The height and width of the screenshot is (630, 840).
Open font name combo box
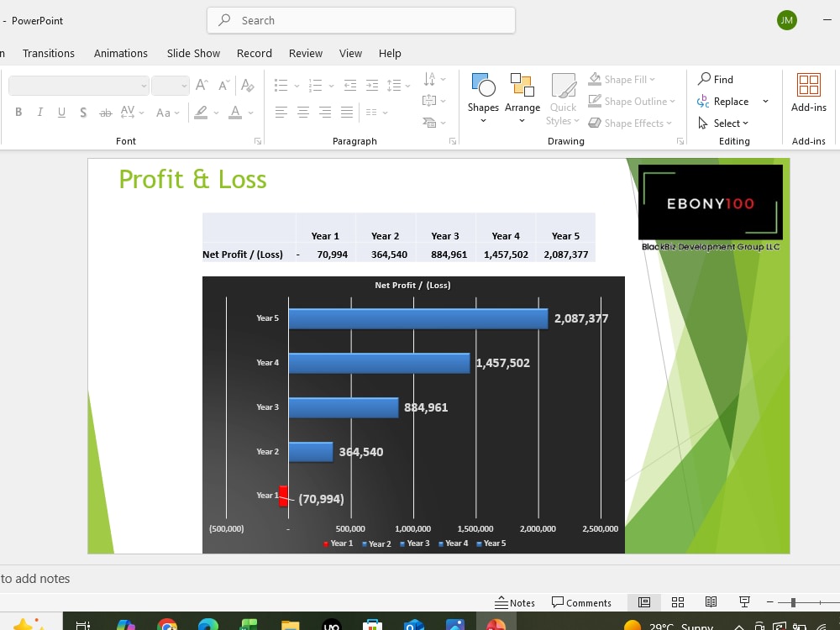[x=78, y=86]
